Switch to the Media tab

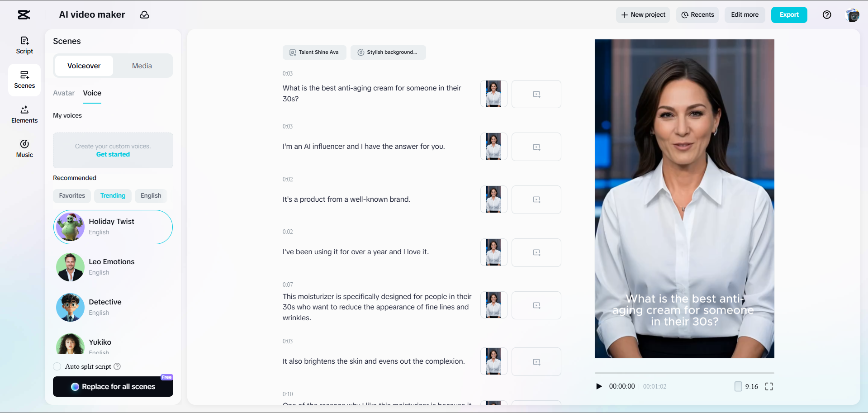coord(142,66)
